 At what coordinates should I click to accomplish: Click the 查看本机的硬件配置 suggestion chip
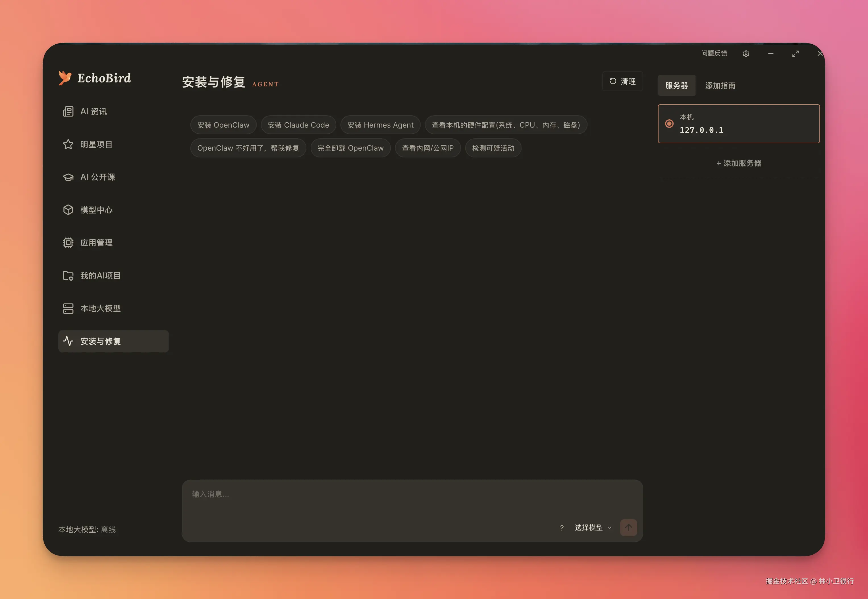(x=506, y=125)
